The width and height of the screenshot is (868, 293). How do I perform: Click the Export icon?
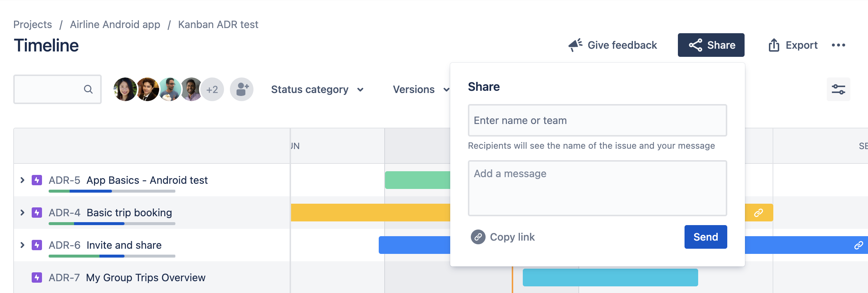774,45
